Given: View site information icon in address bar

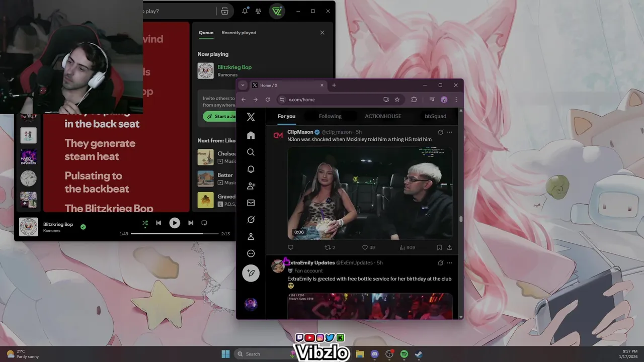Looking at the screenshot, I should (x=282, y=100).
